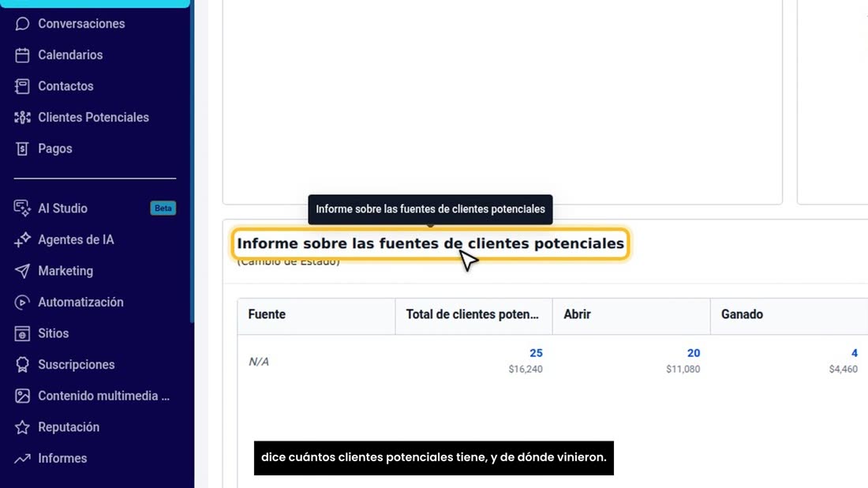Open AI Studio from the sidebar
The width and height of the screenshot is (868, 488).
pyautogui.click(x=62, y=208)
